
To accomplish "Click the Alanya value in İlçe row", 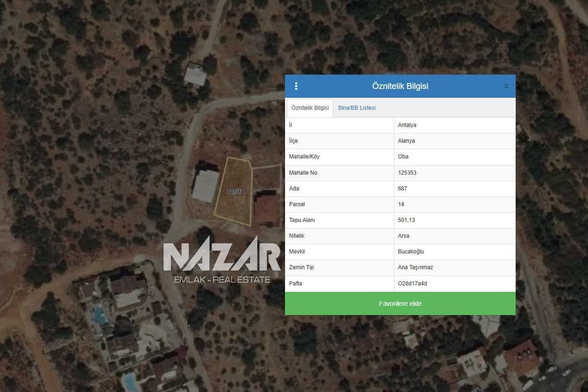I will (406, 141).
